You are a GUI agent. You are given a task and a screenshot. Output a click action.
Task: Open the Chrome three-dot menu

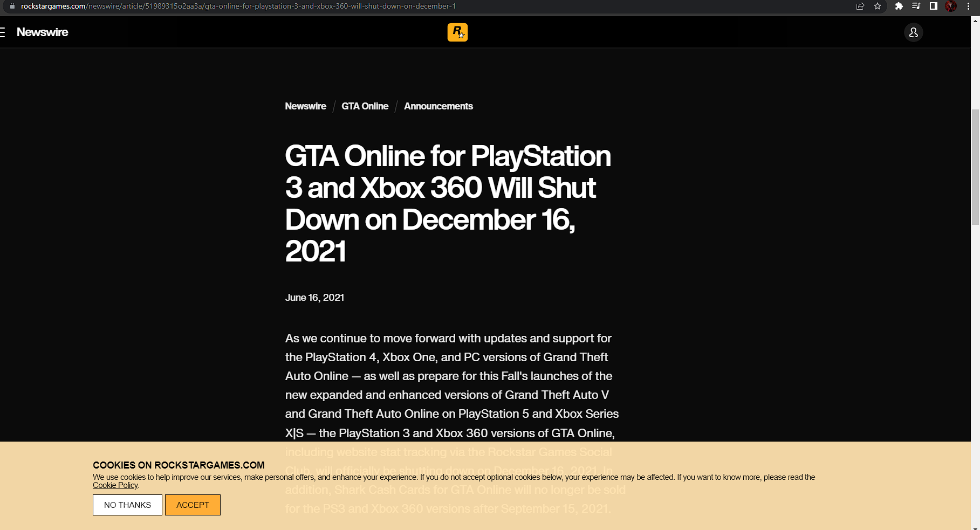969,6
